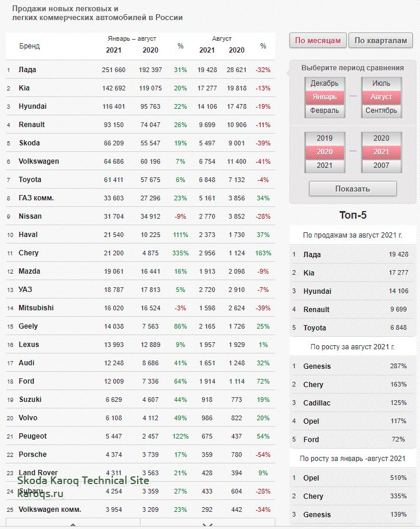
Task: Open Genesis in August growth Top-5
Action: (x=352, y=366)
